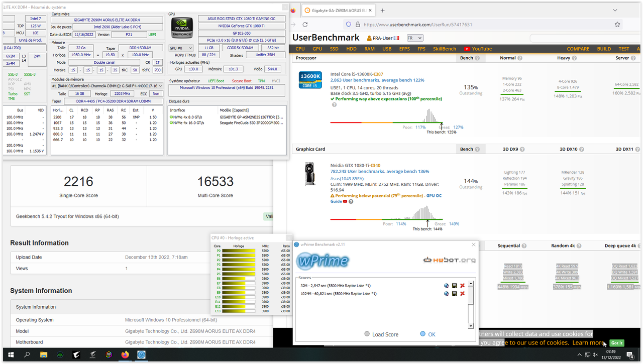Open web link for 1024M wPrime score

(x=447, y=294)
